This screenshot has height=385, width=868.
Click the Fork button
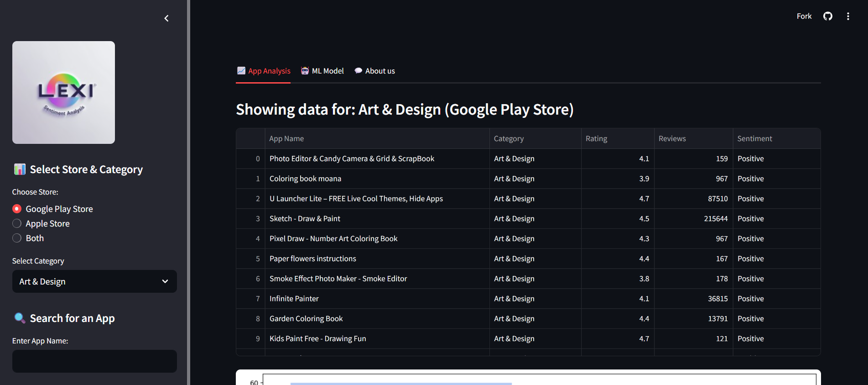(x=804, y=16)
